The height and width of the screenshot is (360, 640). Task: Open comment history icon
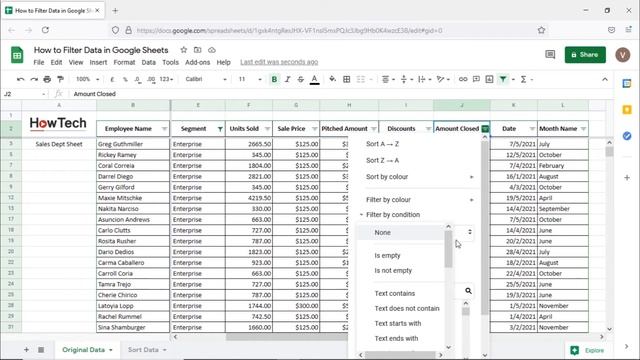(x=550, y=54)
